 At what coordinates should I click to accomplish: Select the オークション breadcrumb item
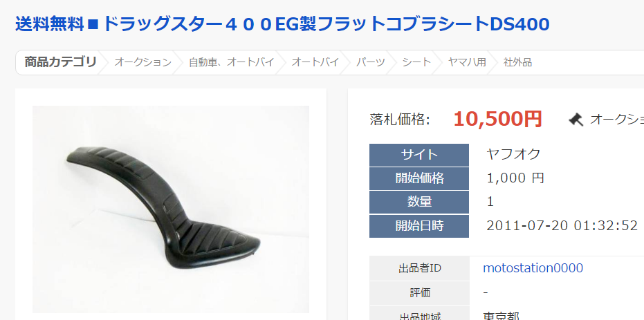click(142, 62)
